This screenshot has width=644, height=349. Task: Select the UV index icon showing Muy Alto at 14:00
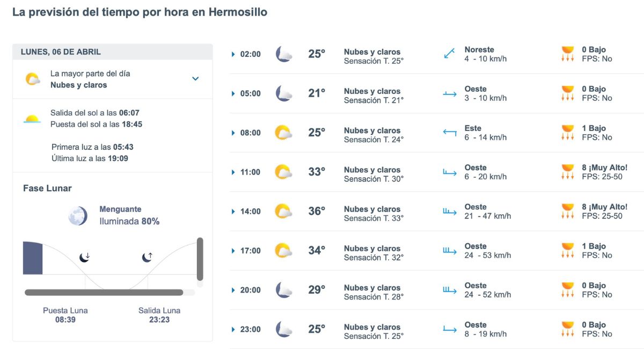coord(567,212)
